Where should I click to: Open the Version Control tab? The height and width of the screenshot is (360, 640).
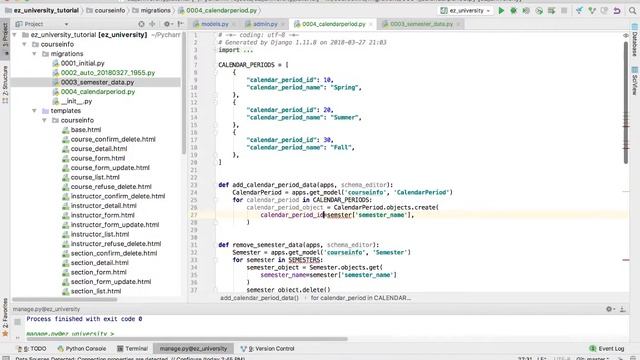tap(268, 349)
